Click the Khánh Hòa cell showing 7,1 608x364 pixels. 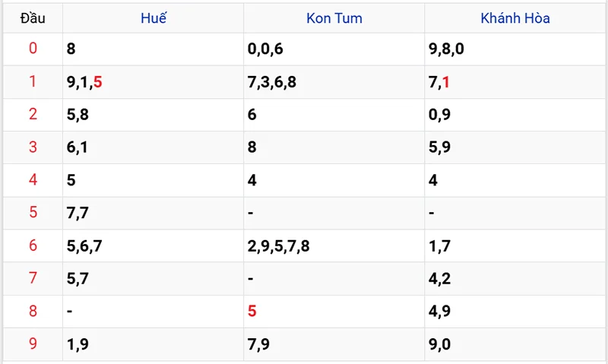439,82
